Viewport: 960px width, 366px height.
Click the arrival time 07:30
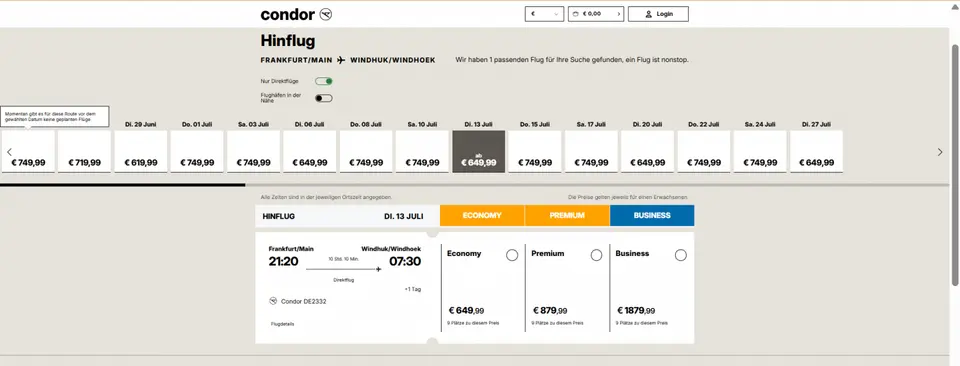pos(405,262)
